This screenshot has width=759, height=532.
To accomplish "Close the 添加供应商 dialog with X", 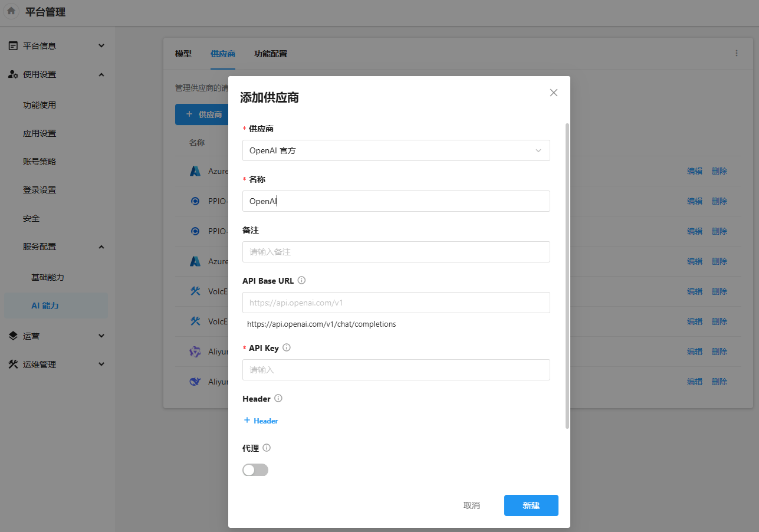I will pyautogui.click(x=553, y=93).
